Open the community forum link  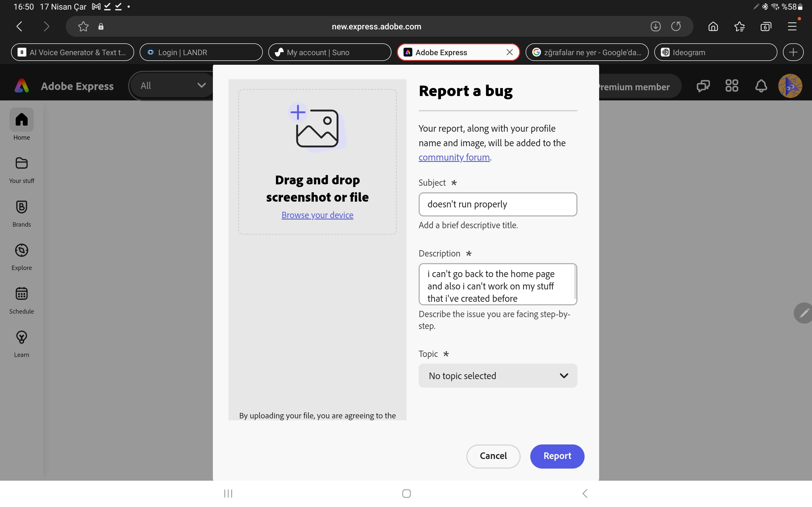pyautogui.click(x=454, y=157)
